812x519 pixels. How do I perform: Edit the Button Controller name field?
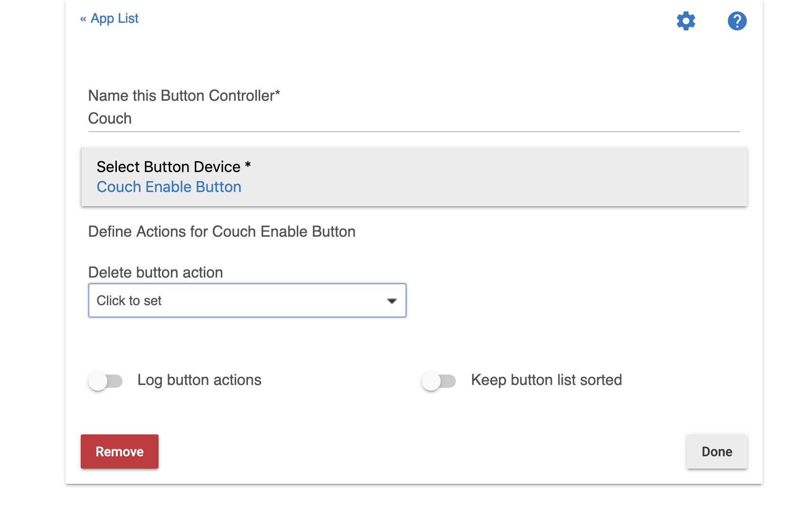(x=414, y=118)
